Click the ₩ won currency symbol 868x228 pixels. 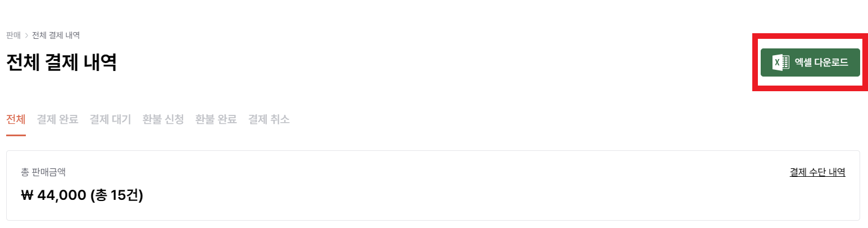[x=27, y=196]
